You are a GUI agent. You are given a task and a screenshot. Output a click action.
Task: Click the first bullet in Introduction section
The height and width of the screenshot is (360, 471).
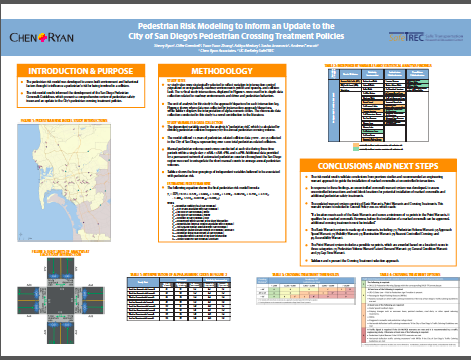[82, 84]
